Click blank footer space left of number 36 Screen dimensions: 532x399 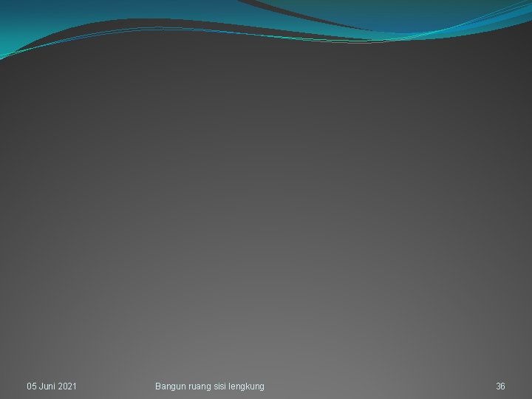pyautogui.click(x=380, y=386)
